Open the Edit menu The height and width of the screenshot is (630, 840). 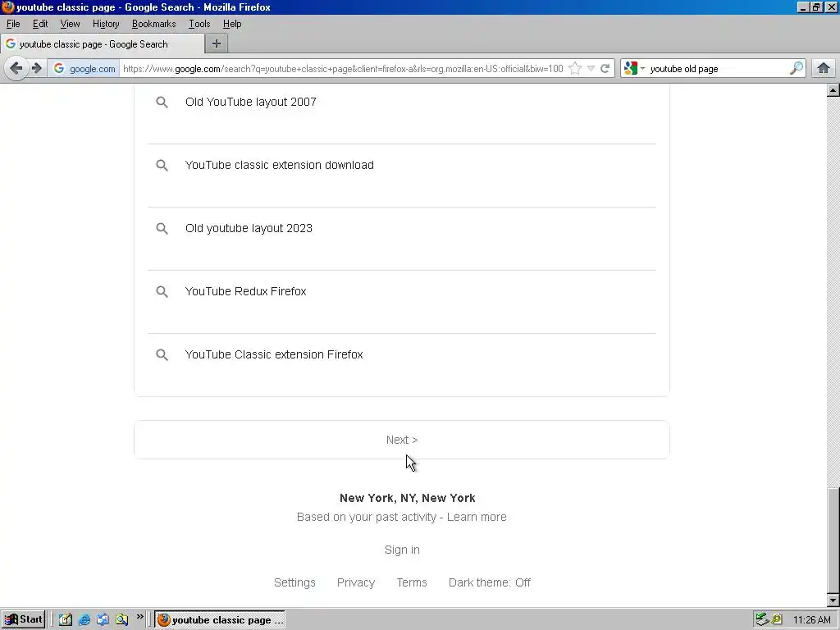pyautogui.click(x=40, y=24)
